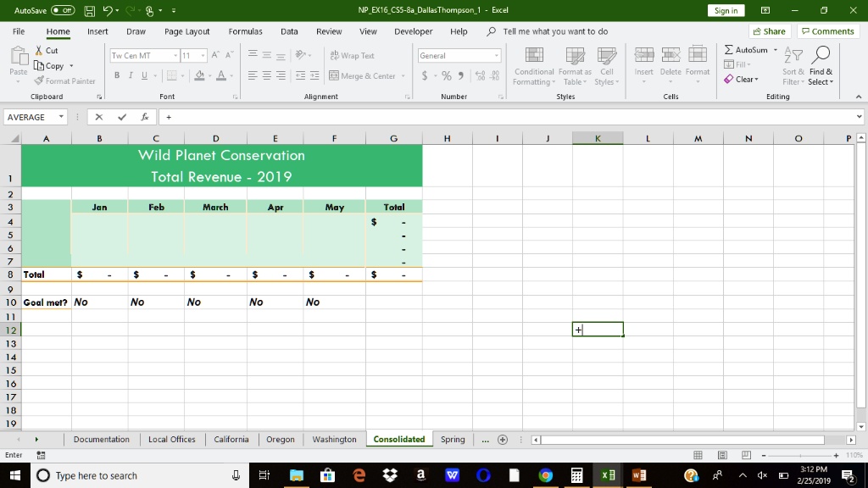Image resolution: width=868 pixels, height=488 pixels.
Task: Click the Paste clipboard icon
Action: point(19,57)
